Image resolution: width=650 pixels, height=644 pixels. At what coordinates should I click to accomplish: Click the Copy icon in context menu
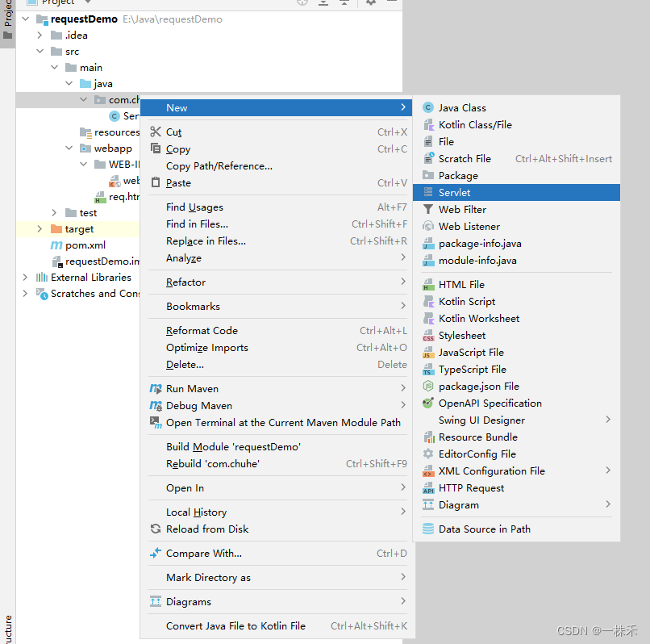click(156, 148)
